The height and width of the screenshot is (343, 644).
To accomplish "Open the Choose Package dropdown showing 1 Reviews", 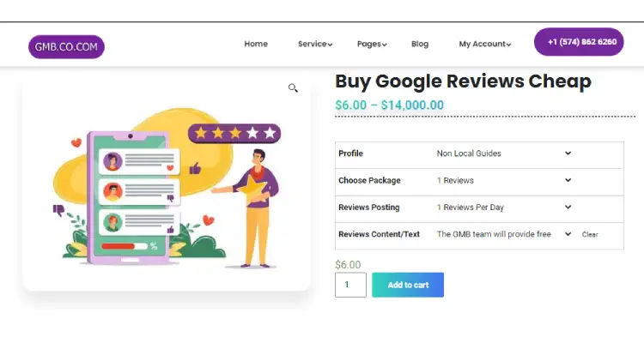I will tap(504, 181).
